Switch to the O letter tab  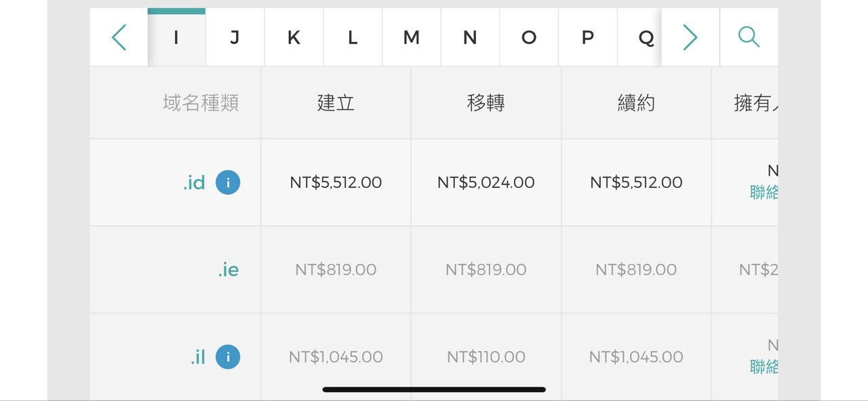pyautogui.click(x=529, y=37)
